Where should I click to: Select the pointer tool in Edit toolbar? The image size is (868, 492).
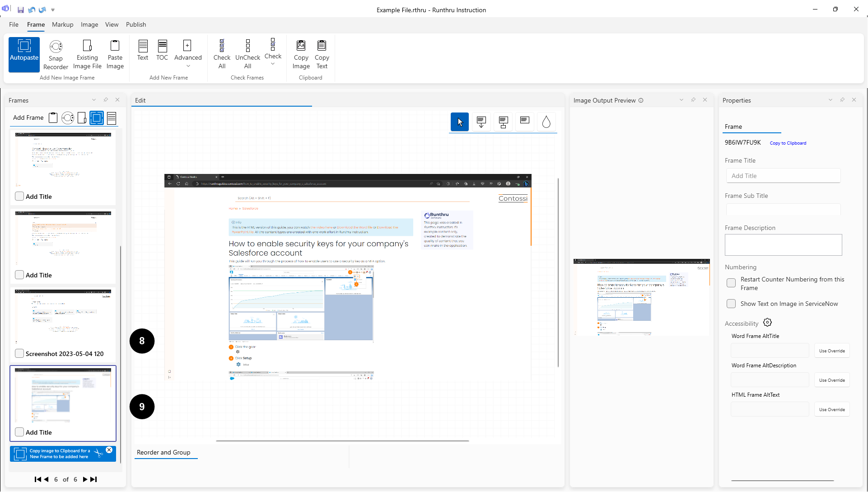[460, 122]
